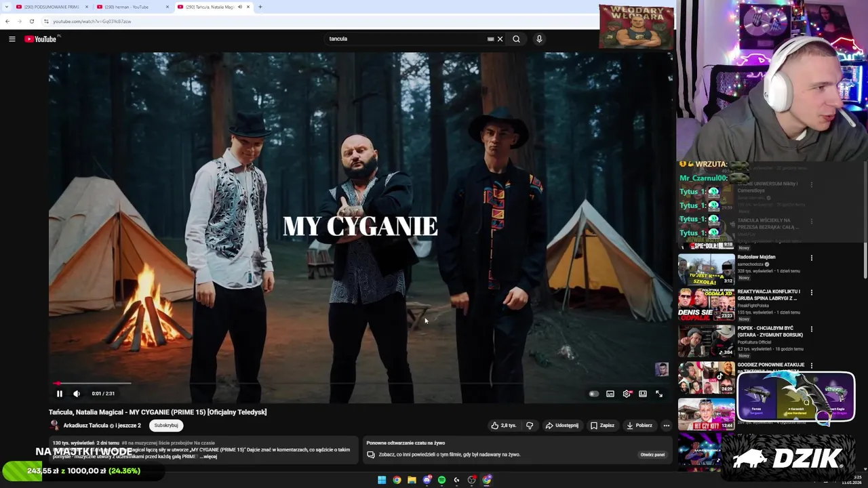The image size is (868, 488).
Task: Switch to theater mode
Action: point(643,394)
